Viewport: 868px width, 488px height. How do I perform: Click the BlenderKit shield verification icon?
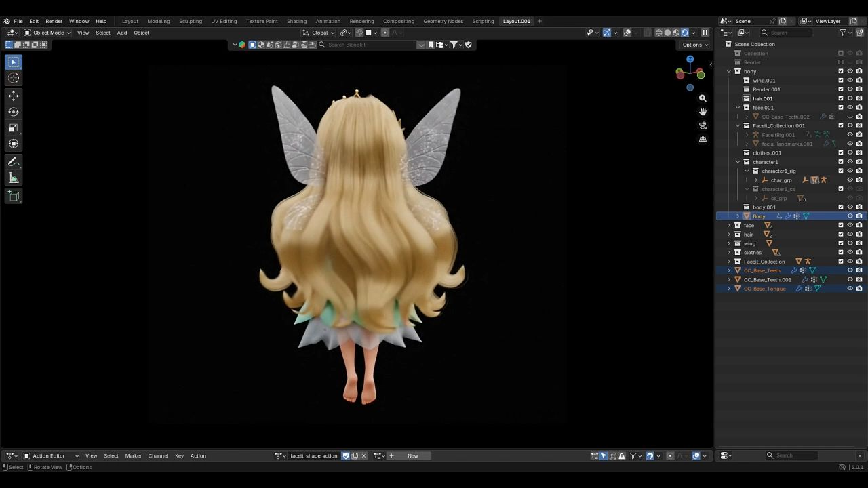(468, 45)
